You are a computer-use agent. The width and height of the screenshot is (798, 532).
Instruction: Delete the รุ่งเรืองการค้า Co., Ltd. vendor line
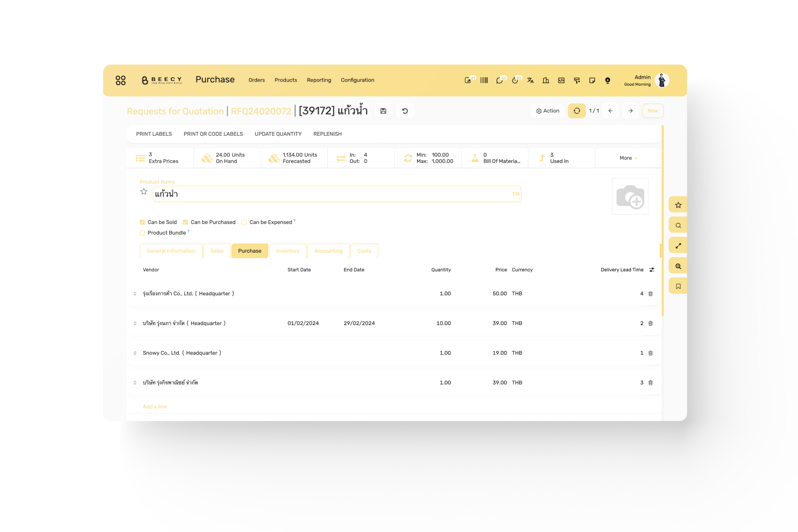tap(651, 294)
